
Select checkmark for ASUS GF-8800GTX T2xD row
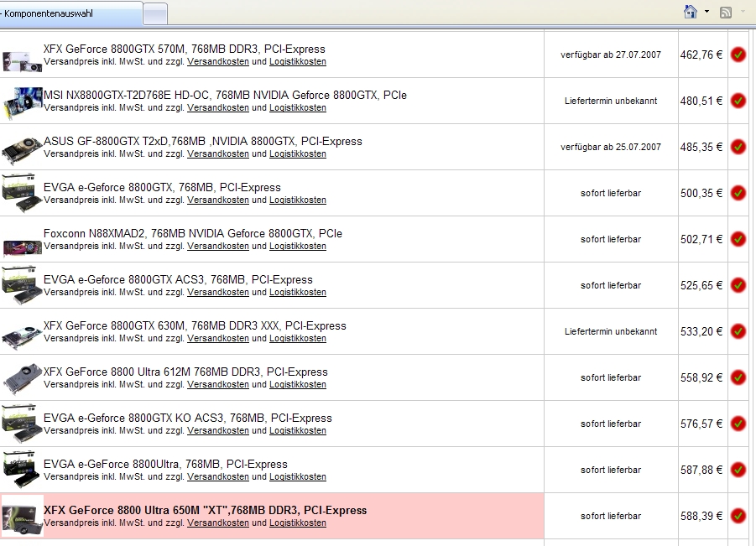coord(738,147)
